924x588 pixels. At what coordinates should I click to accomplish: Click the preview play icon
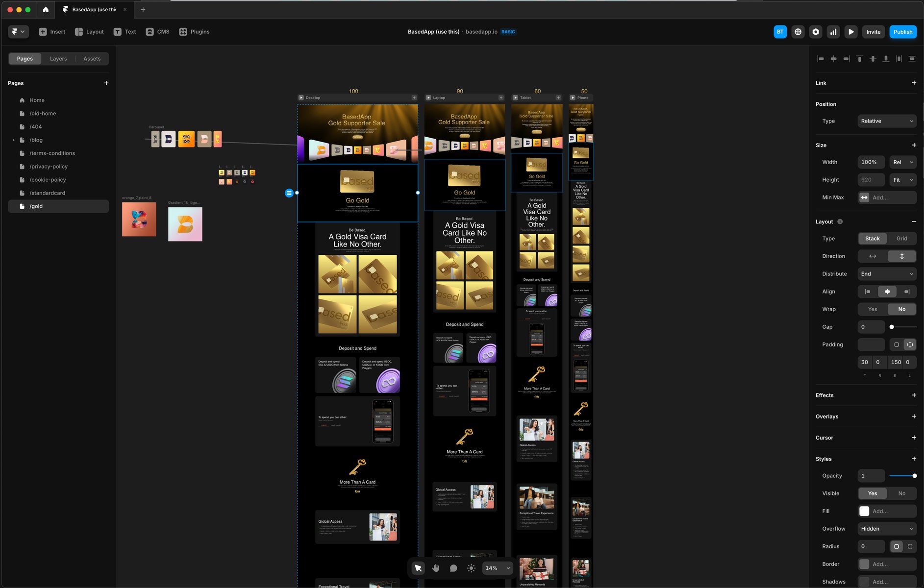[851, 32]
